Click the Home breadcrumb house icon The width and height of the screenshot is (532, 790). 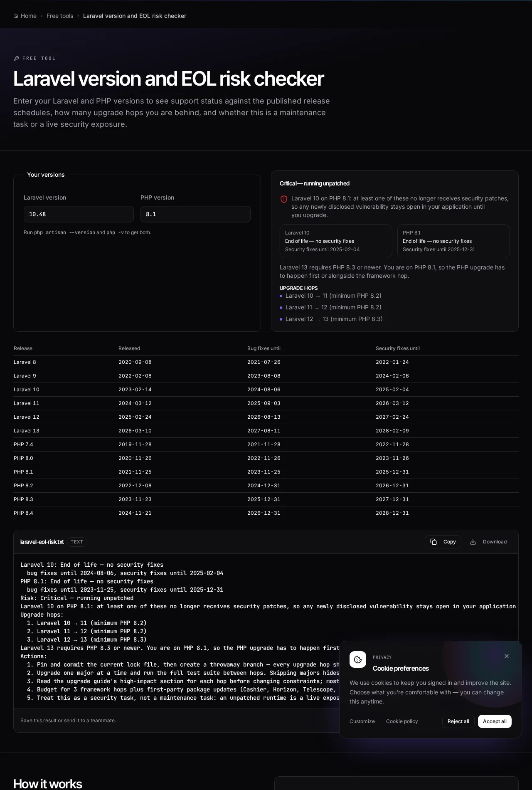pyautogui.click(x=16, y=16)
